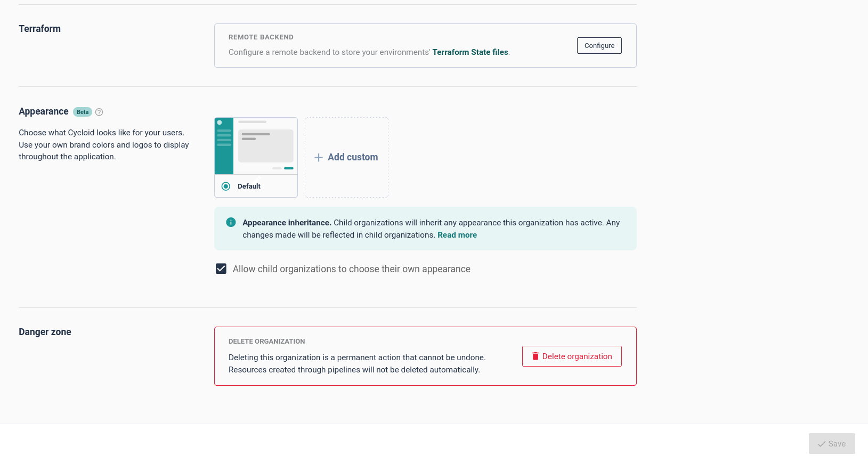The height and width of the screenshot is (463, 868).
Task: Click the plus icon for Add custom
Action: tap(319, 158)
